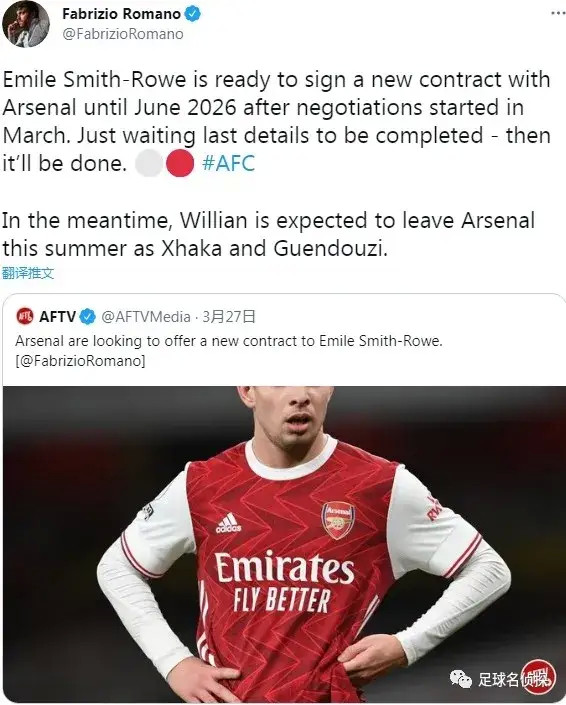The image size is (566, 705).
Task: Click the Fabrizio Romano display name
Action: [121, 14]
